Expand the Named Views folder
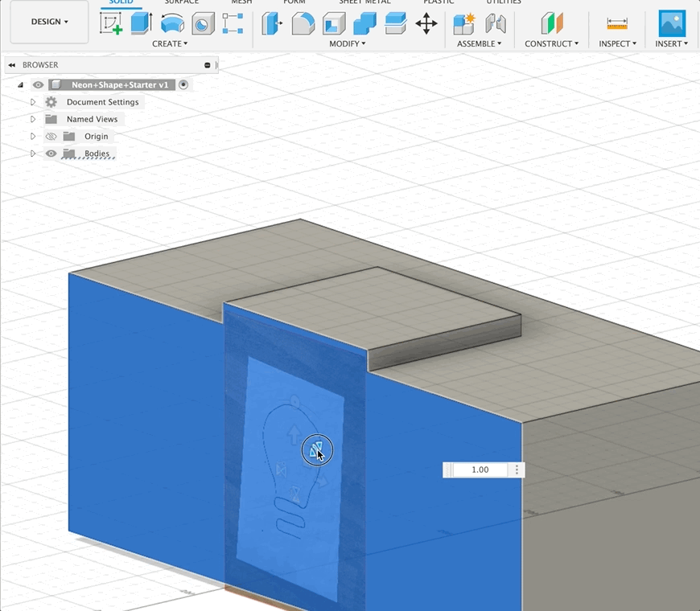This screenshot has height=611, width=700. click(x=34, y=119)
